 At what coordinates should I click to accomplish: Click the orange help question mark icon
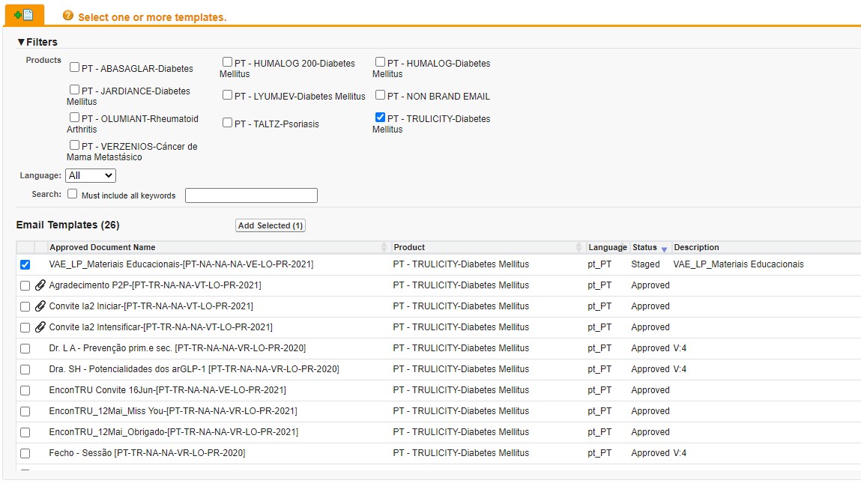[x=68, y=16]
